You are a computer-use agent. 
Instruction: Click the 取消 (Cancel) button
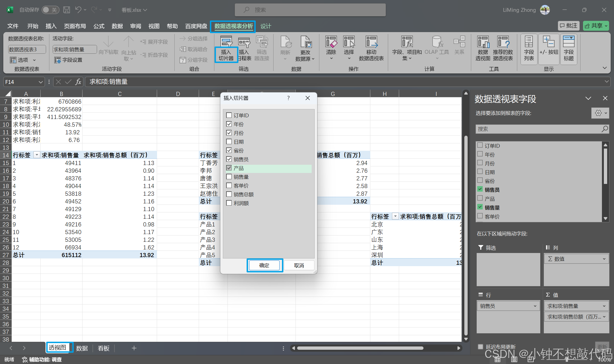coord(299,265)
